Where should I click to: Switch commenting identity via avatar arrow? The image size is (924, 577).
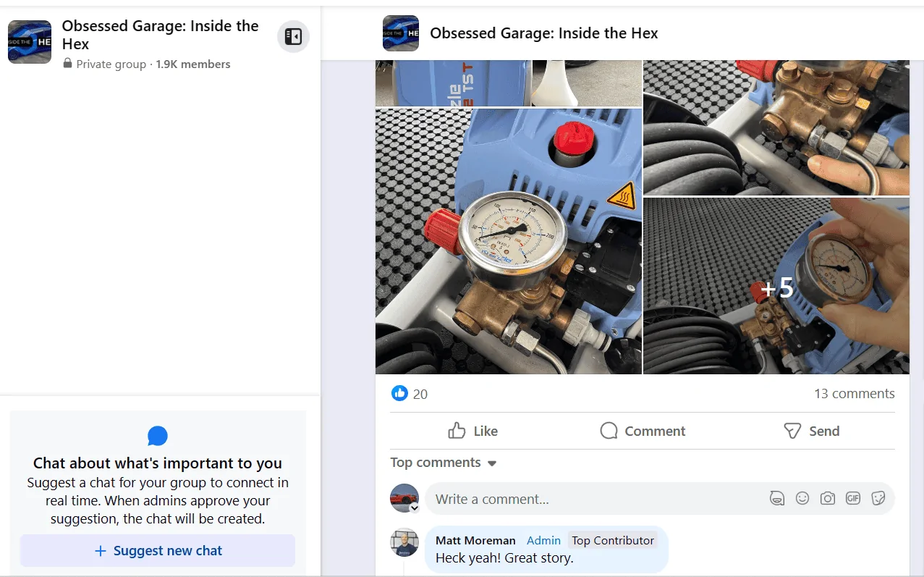[415, 508]
